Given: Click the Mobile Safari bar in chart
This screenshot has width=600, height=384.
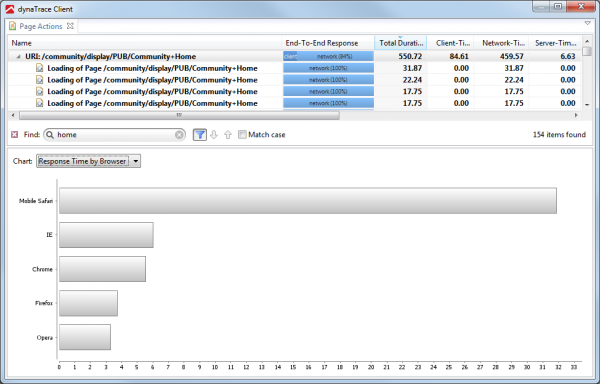Looking at the screenshot, I should coord(308,200).
